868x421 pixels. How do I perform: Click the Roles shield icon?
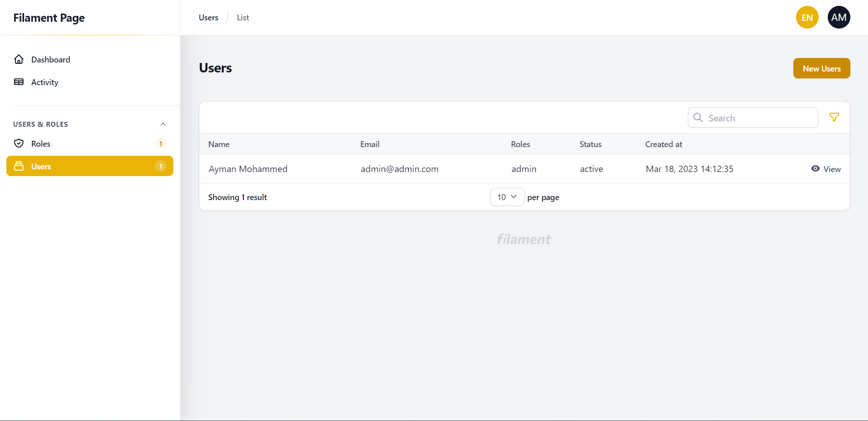point(19,144)
